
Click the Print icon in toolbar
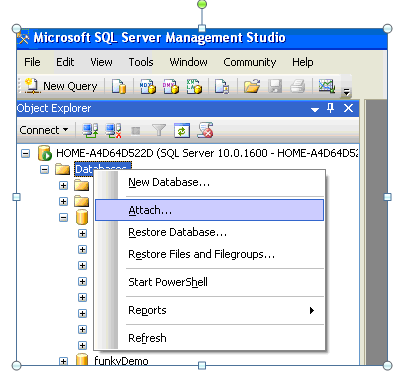[x=297, y=86]
